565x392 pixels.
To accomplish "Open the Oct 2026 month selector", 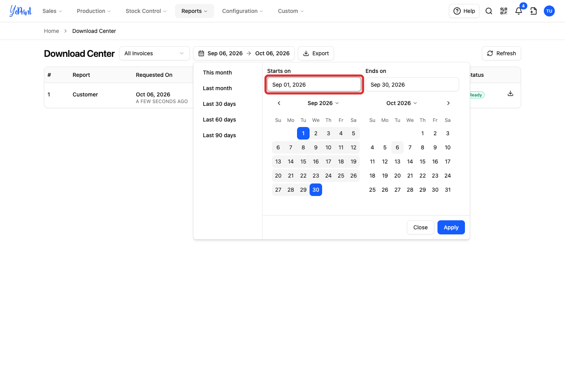I will point(402,103).
